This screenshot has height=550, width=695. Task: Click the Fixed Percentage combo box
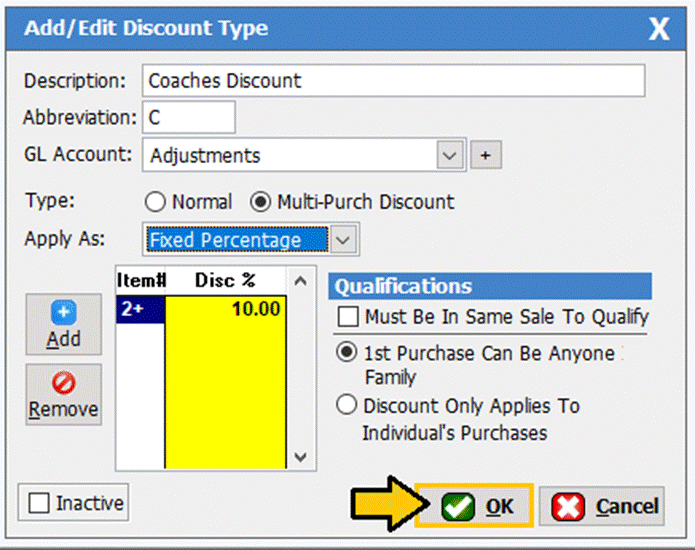click(236, 240)
